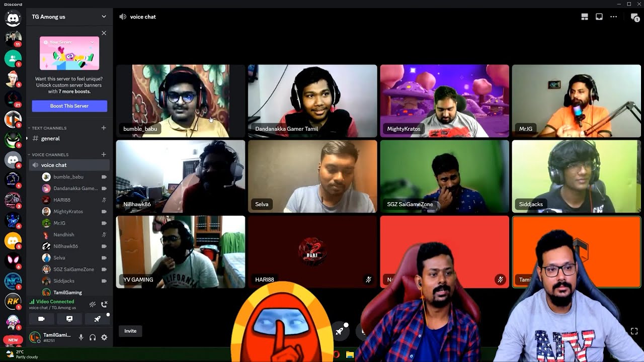
Task: Open the Santa hat server icon
Action: 13,78
